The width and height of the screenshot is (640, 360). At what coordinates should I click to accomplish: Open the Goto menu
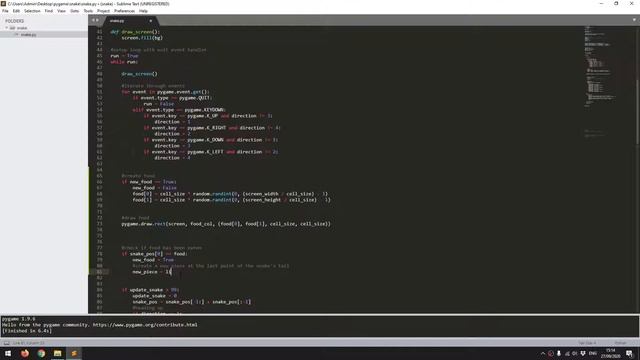75,11
